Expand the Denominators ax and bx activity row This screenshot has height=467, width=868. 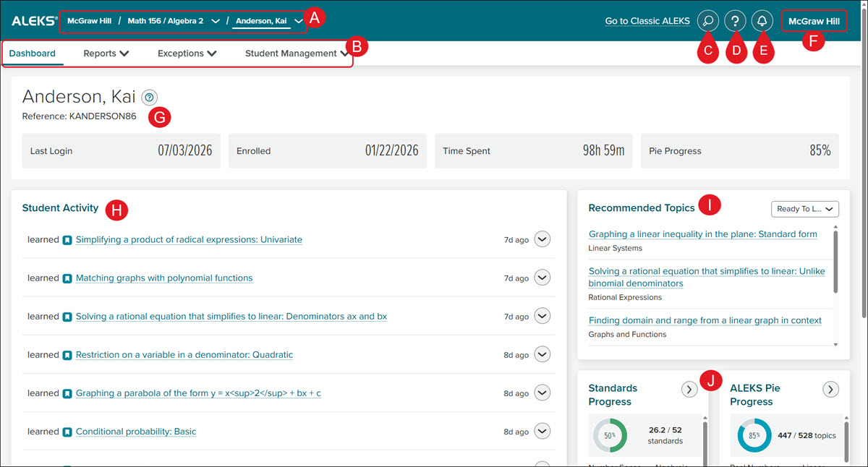[x=542, y=316]
